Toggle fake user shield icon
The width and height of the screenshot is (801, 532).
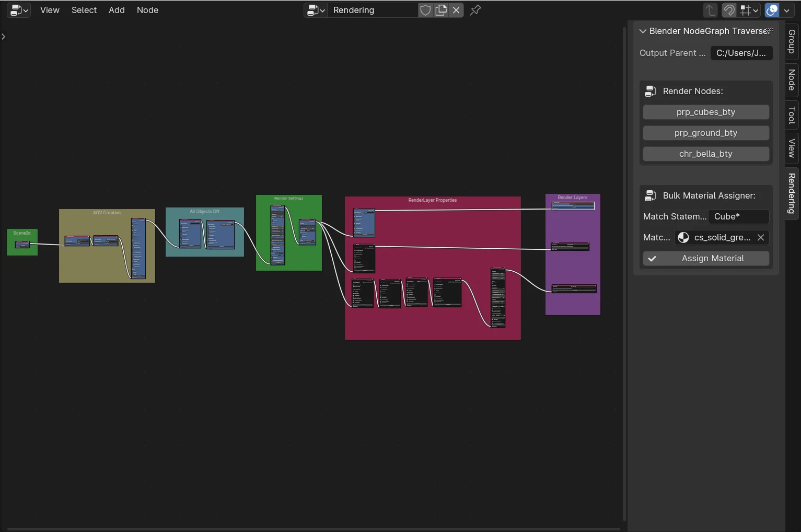click(425, 10)
